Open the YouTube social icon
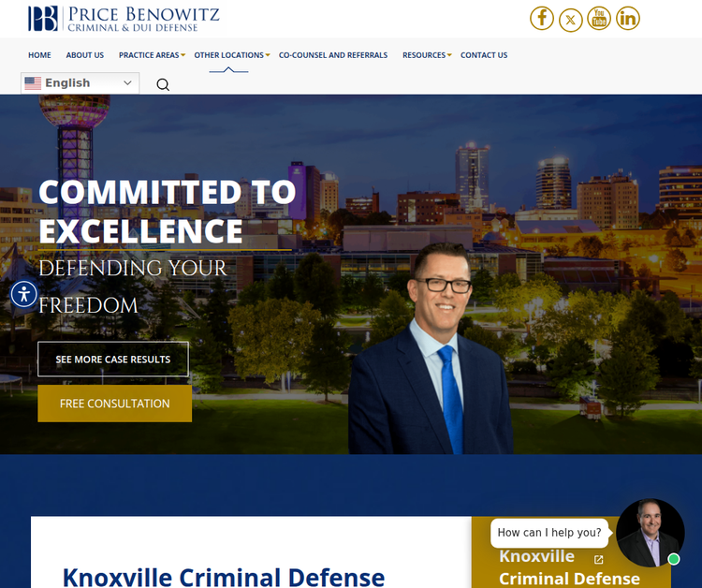702x588 pixels. click(x=599, y=19)
